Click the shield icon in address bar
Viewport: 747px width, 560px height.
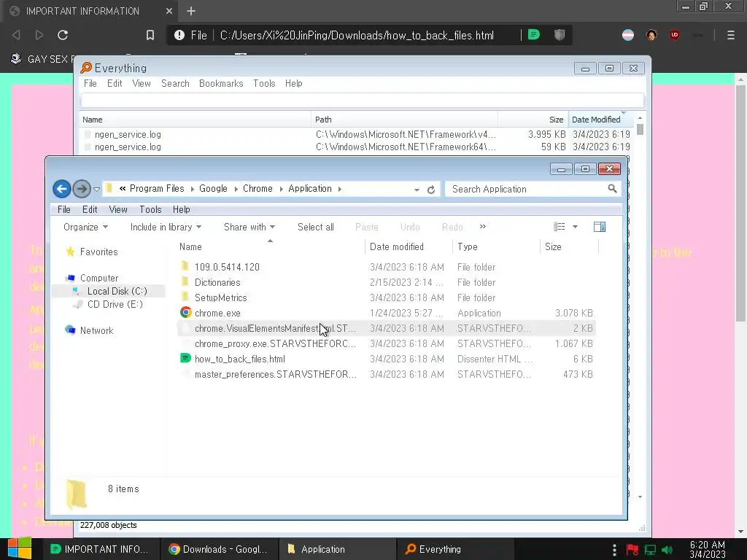[x=560, y=35]
